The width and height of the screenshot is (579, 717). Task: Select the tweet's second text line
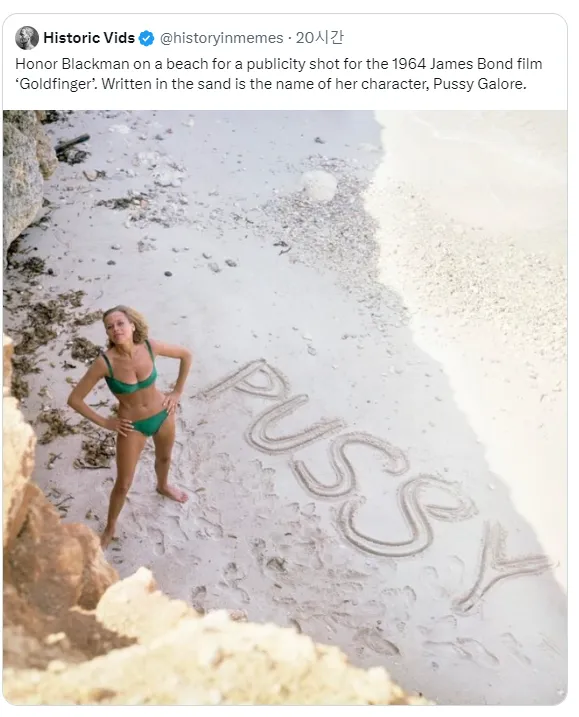271,84
